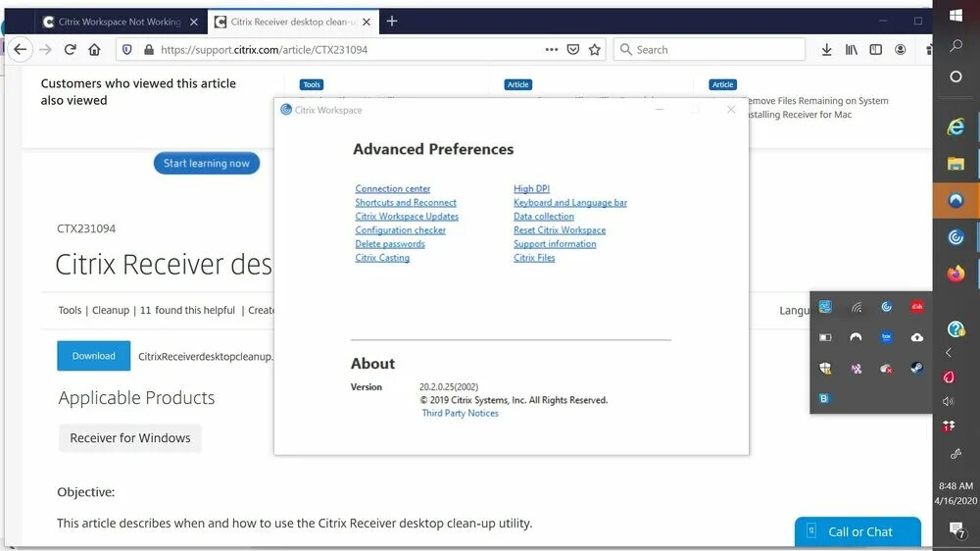Viewport: 980px width, 551px height.
Task: Click Steam icon in system tray
Action: click(917, 368)
